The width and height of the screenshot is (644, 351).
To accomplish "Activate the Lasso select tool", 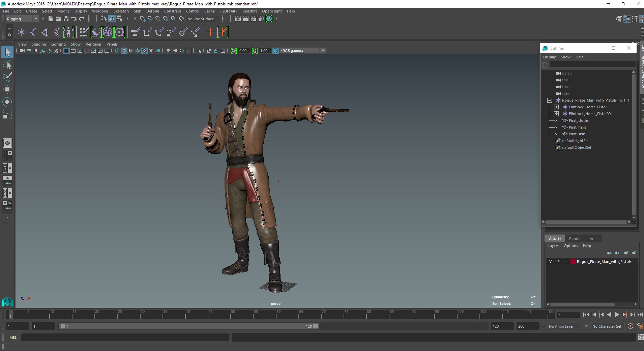I will coord(7,64).
